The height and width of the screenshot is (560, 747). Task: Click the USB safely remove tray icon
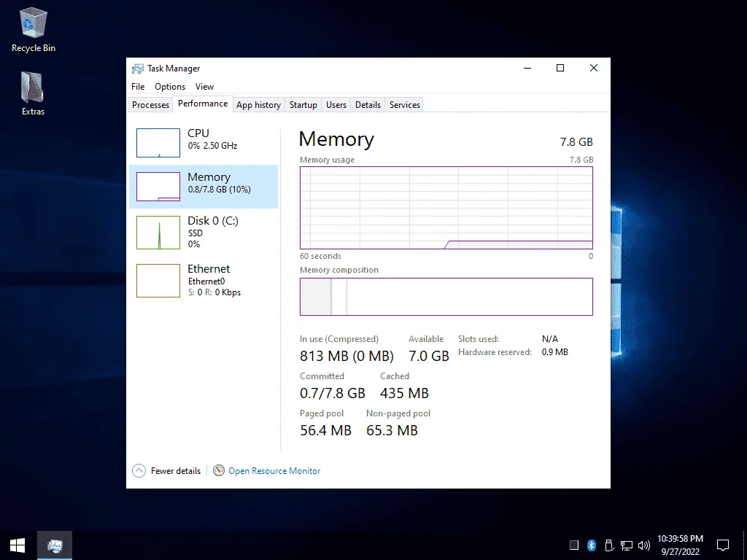pyautogui.click(x=608, y=545)
